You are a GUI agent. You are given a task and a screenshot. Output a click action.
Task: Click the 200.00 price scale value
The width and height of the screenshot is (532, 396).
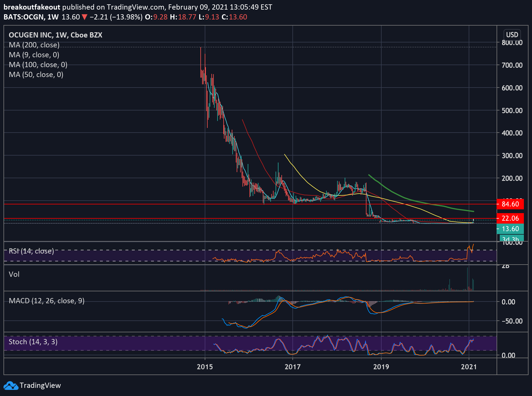click(512, 178)
